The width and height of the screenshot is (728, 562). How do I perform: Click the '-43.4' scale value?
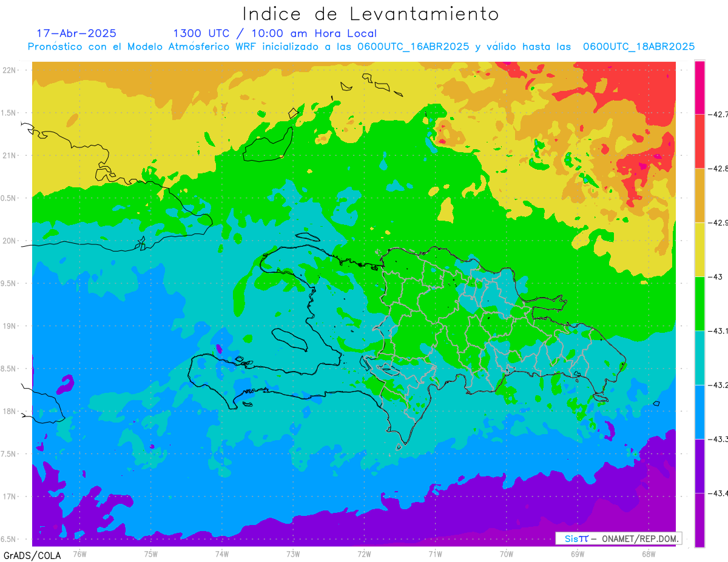coord(718,493)
